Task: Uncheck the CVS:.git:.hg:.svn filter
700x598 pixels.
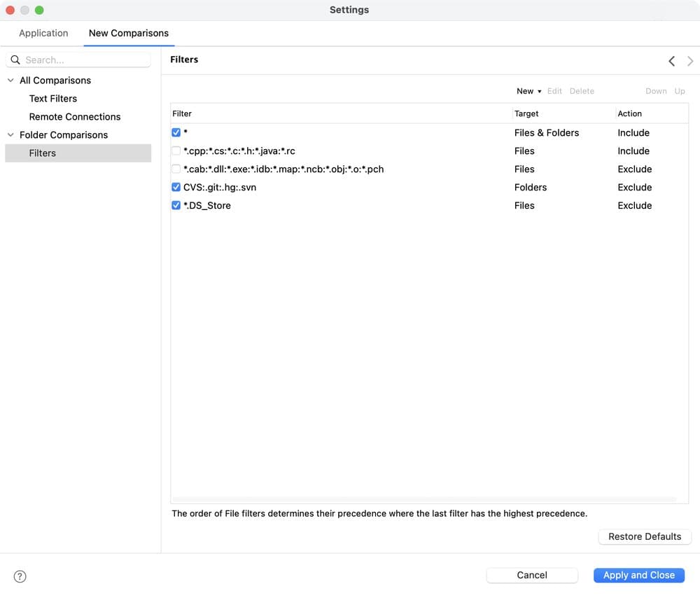Action: (176, 187)
